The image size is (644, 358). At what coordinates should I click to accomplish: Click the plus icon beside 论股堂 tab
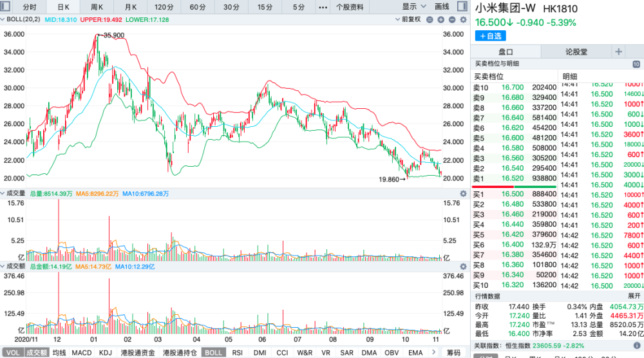[618, 52]
